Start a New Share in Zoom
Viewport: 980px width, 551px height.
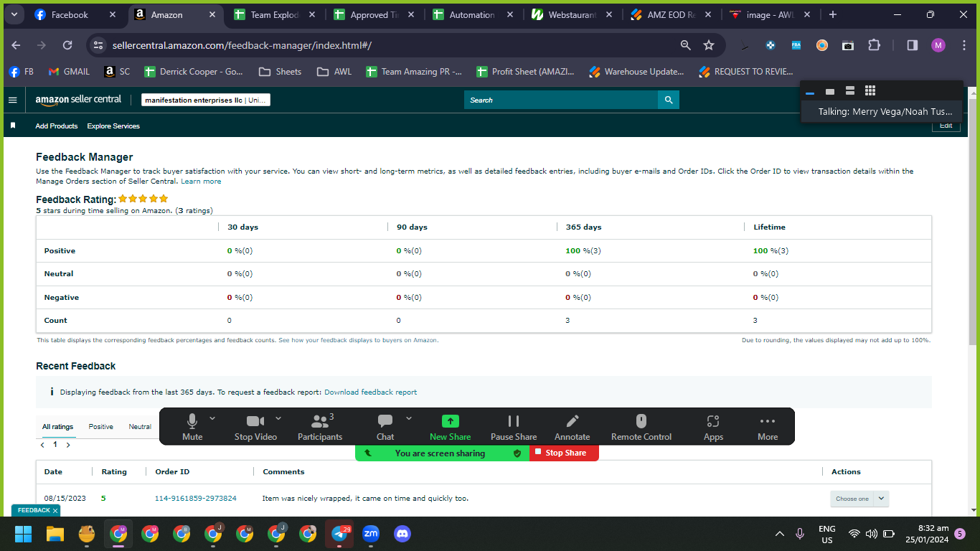450,427
